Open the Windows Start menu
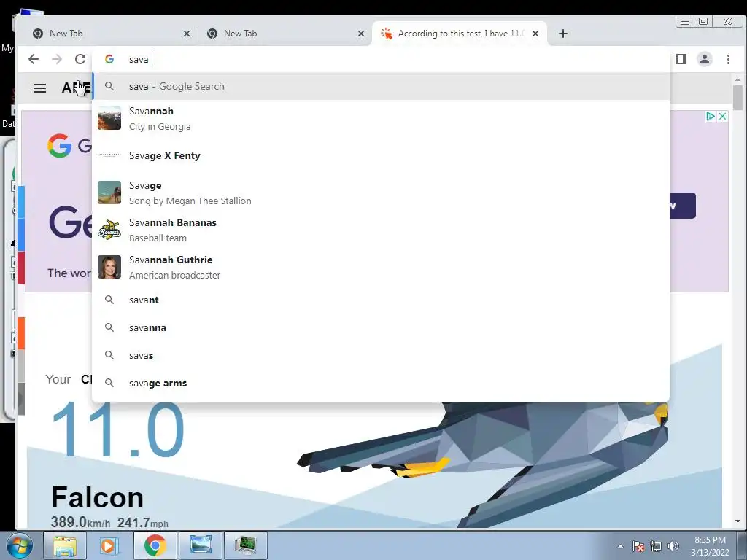The width and height of the screenshot is (747, 560). tap(20, 545)
